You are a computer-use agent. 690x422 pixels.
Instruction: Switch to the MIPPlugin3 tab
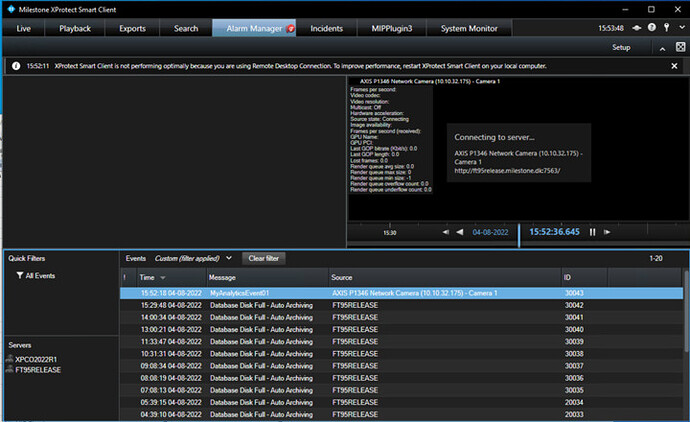392,29
